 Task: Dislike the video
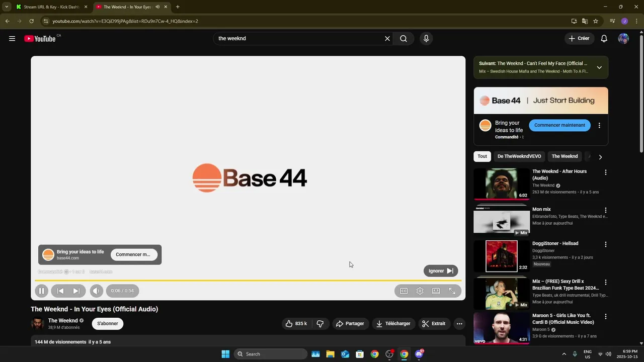coord(320,323)
